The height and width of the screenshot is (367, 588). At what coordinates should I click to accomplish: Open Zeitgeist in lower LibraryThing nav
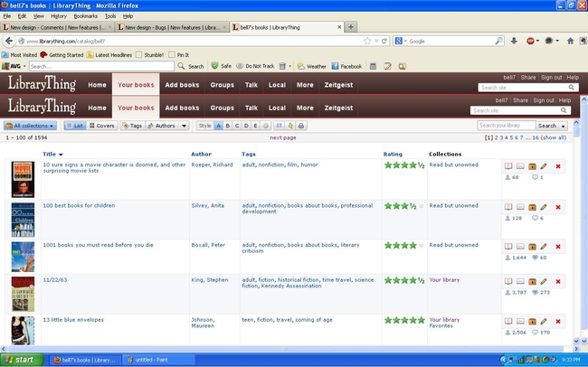point(338,108)
